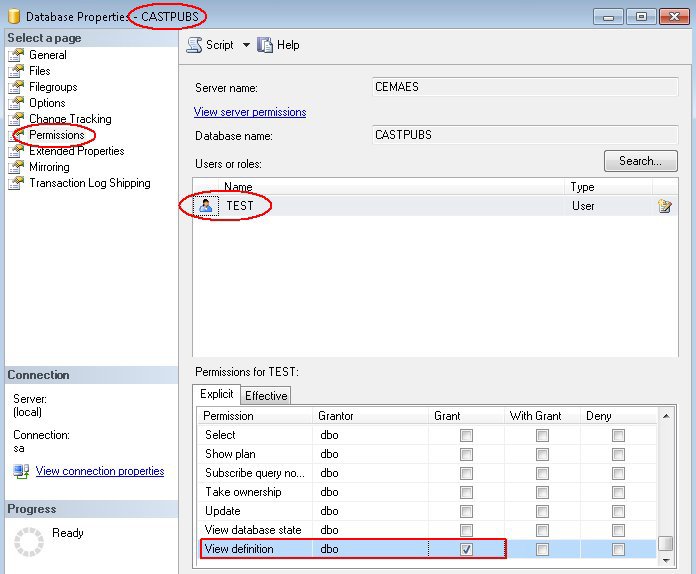This screenshot has width=696, height=574.
Task: Click the edit icon beside TEST row
Action: tap(664, 206)
